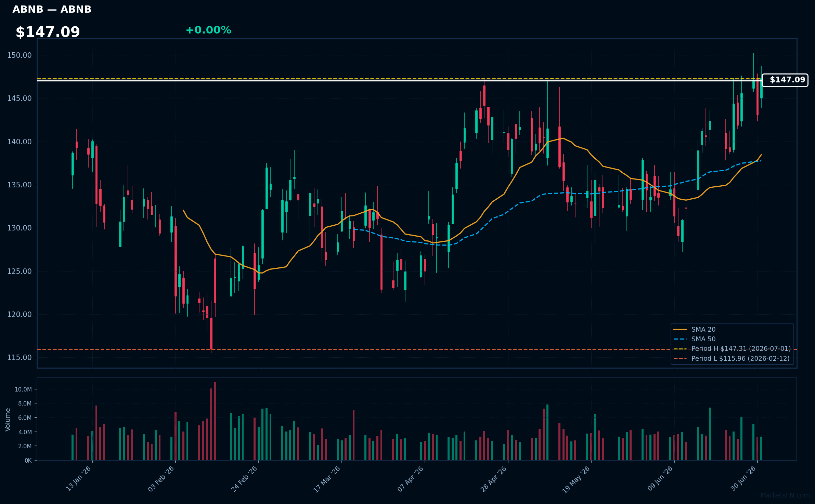
Task: Click the 125.00 price axis label
Action: 20,271
